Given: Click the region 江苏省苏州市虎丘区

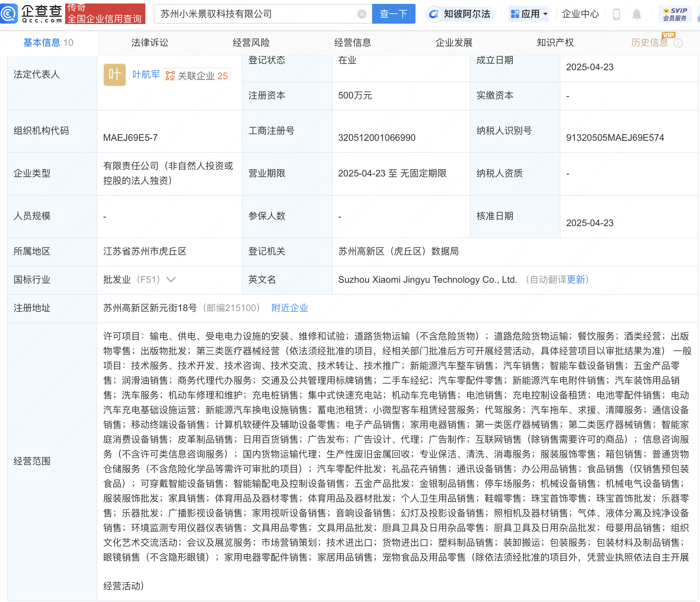Looking at the screenshot, I should 145,251.
